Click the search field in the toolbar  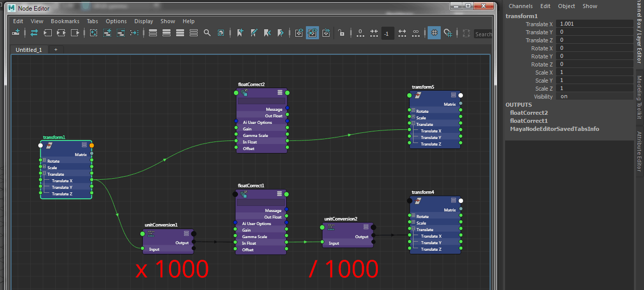482,34
